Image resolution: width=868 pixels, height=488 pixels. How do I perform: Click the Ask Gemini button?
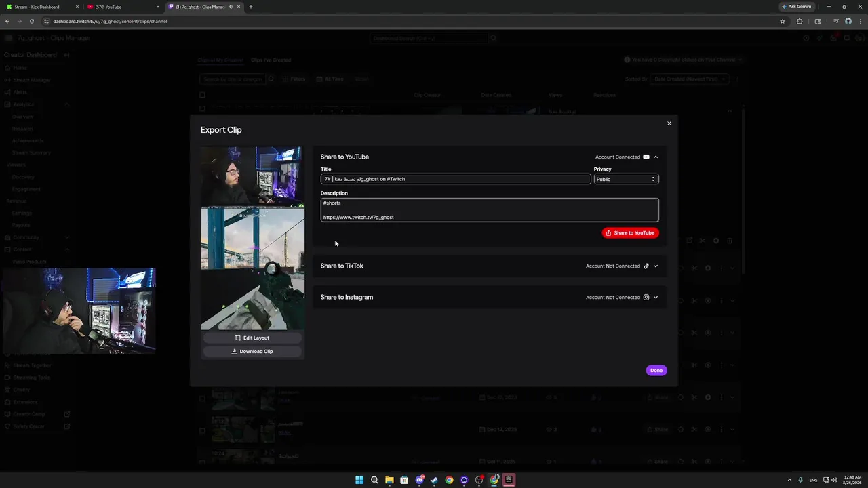click(797, 7)
